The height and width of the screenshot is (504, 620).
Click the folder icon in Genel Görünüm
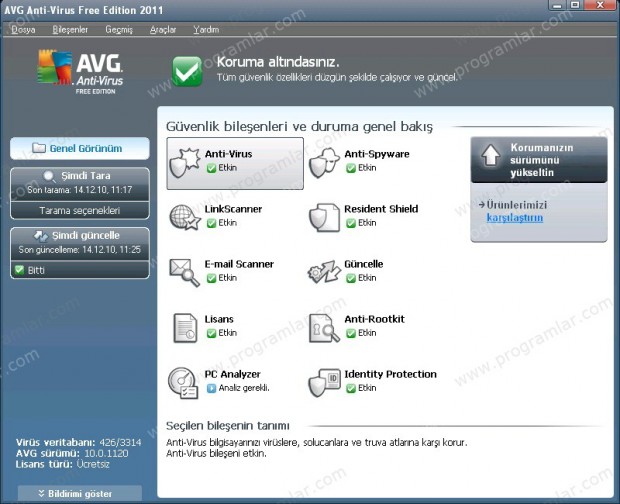pos(39,148)
